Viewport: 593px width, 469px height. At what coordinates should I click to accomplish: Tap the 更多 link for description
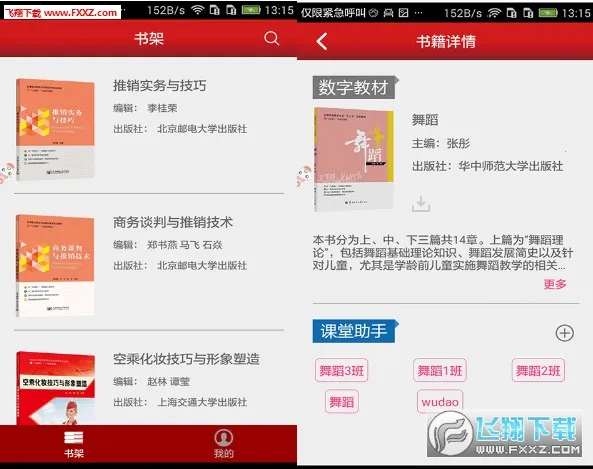555,284
